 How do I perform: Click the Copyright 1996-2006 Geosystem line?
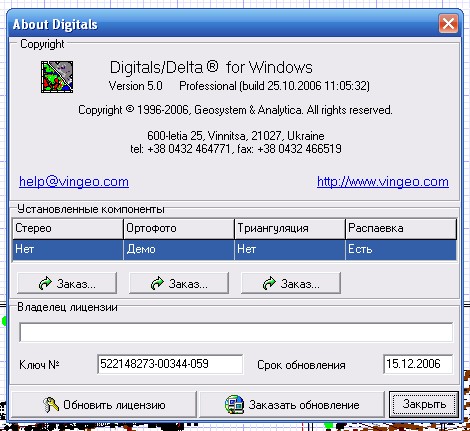(235, 110)
